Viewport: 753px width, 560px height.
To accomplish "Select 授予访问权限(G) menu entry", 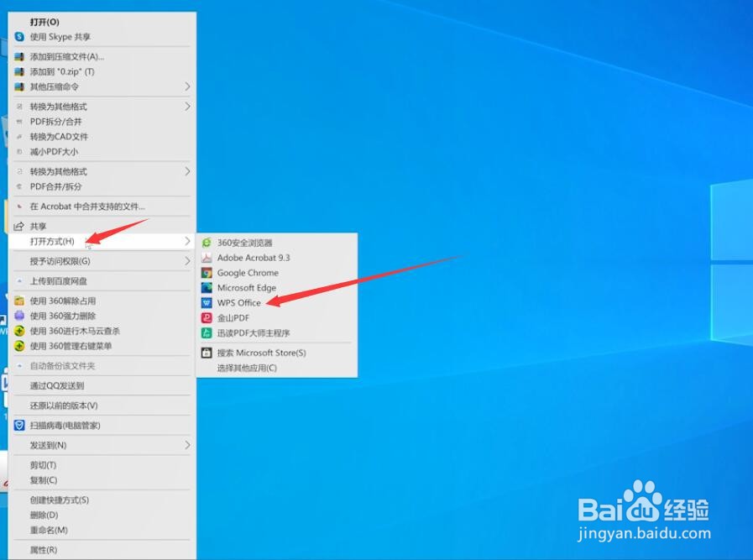I will (x=102, y=261).
